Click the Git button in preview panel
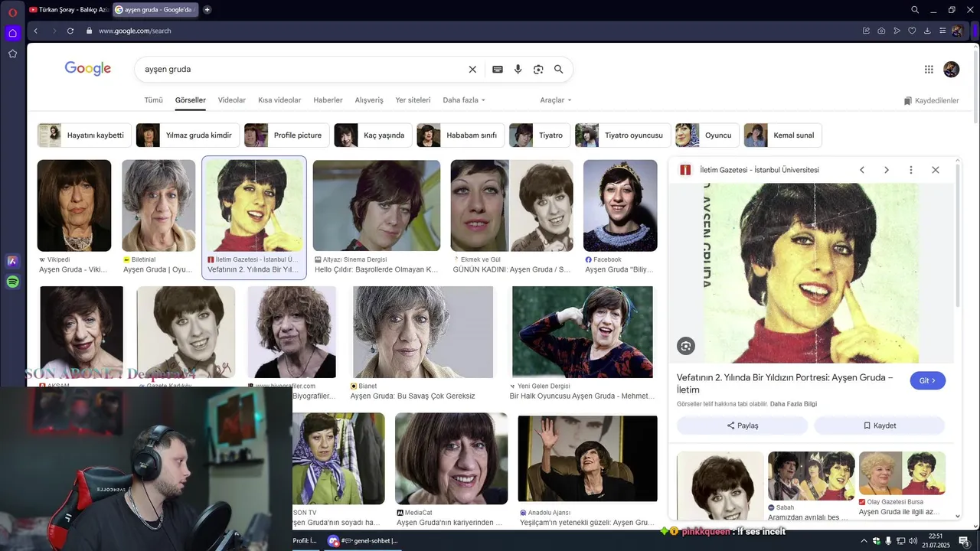This screenshot has width=980, height=551. pyautogui.click(x=927, y=380)
